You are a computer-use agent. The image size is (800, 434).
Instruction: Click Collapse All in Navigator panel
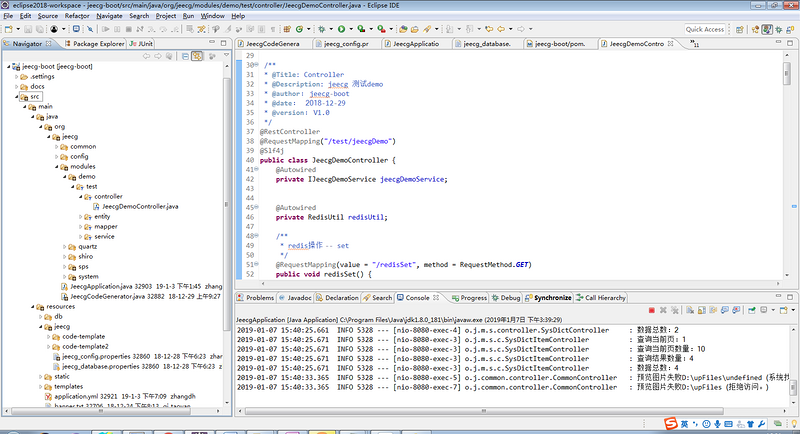pos(183,57)
